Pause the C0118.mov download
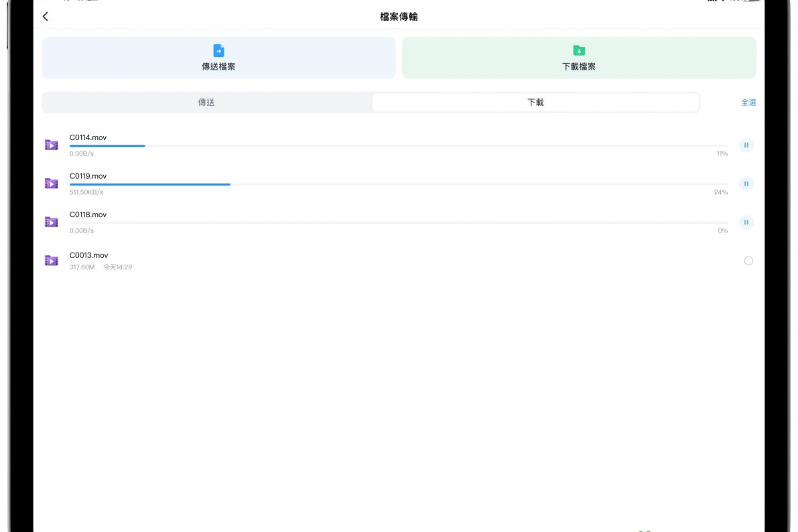798x532 pixels. (746, 222)
